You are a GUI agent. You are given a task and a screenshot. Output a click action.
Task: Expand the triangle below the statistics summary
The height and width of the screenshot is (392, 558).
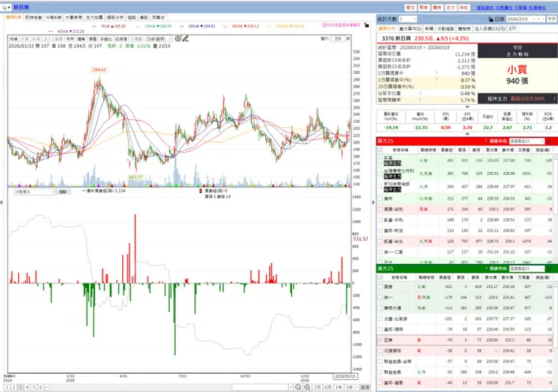pos(468,107)
